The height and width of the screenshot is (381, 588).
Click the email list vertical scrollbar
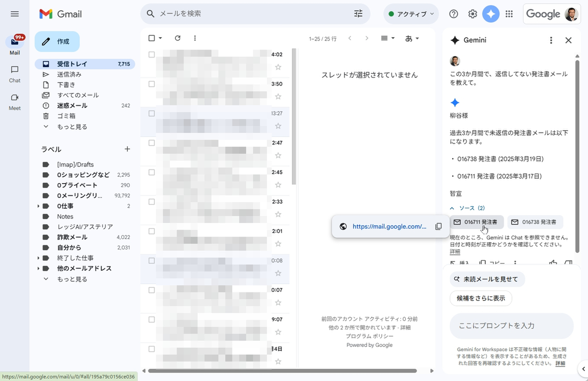pos(294,117)
